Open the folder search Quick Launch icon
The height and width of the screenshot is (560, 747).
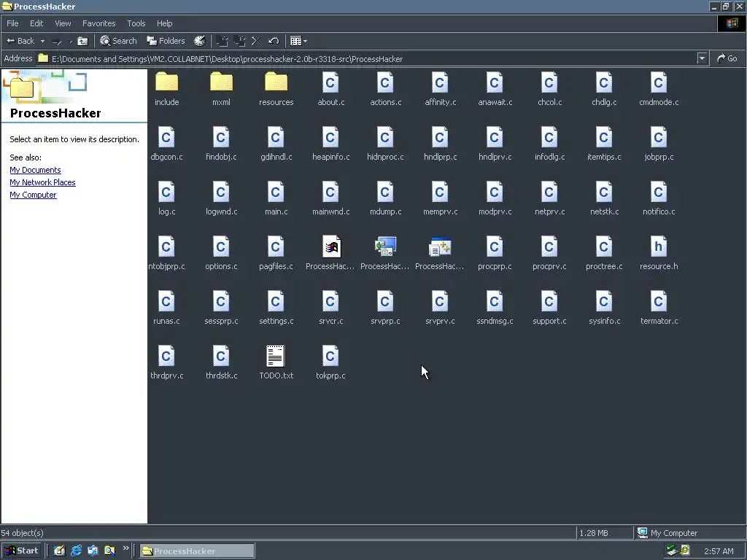(110, 551)
